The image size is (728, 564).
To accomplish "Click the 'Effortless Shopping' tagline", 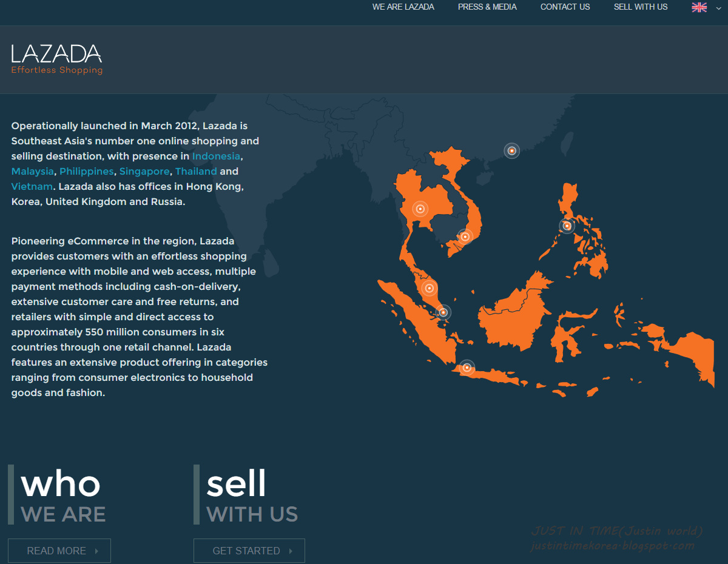I will (57, 70).
